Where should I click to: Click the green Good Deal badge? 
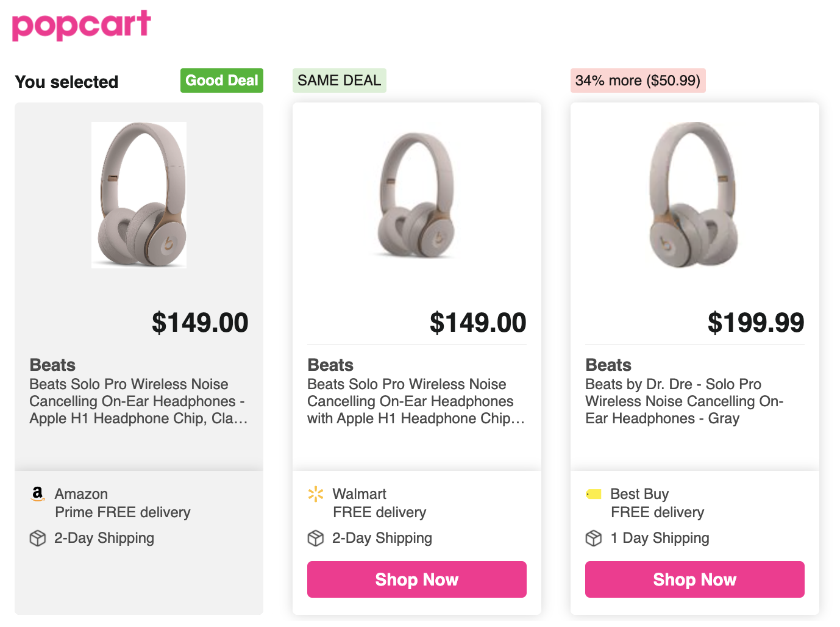(222, 81)
